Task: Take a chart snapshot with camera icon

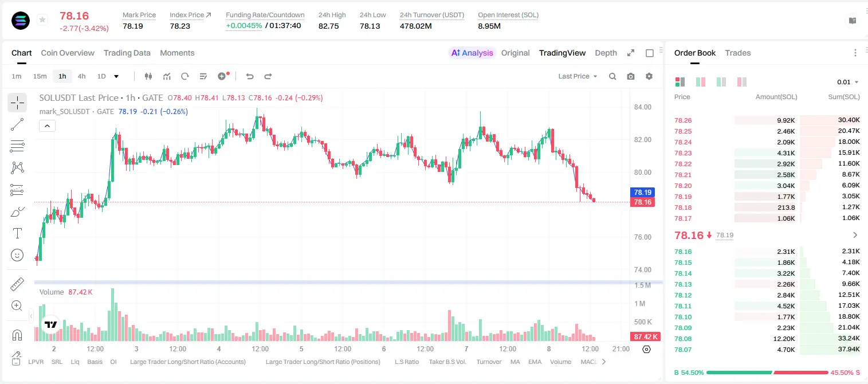Action: tap(631, 76)
